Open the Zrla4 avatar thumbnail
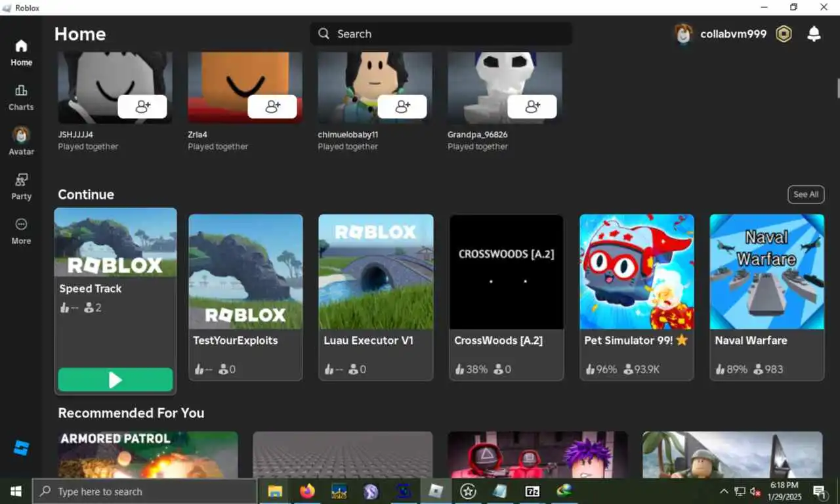Screen dimensions: 840x504 coord(245,87)
